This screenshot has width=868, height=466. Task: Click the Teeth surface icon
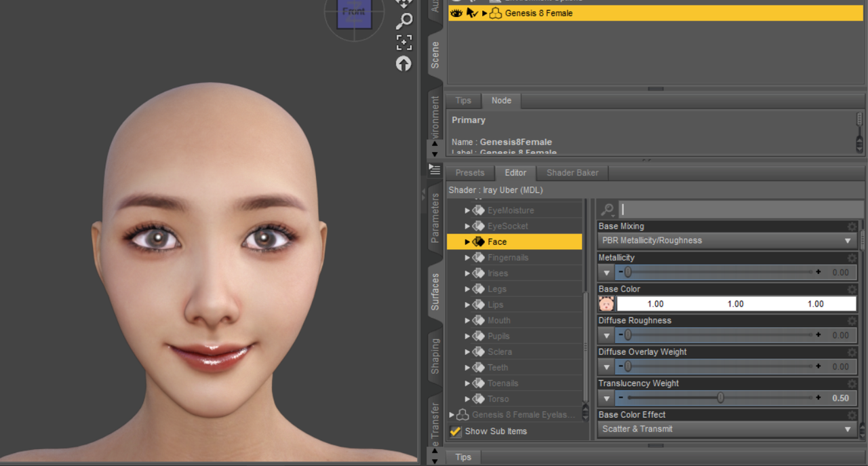[478, 368]
